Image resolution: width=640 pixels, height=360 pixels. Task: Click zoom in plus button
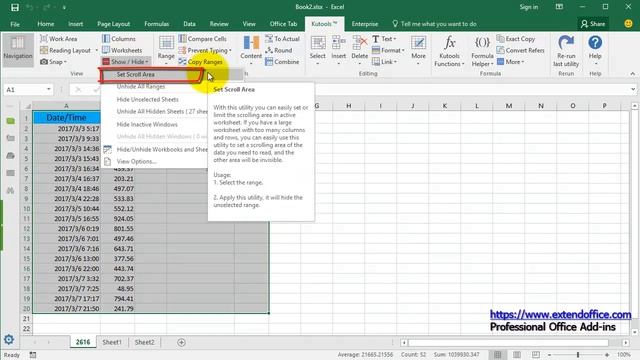tap(607, 355)
